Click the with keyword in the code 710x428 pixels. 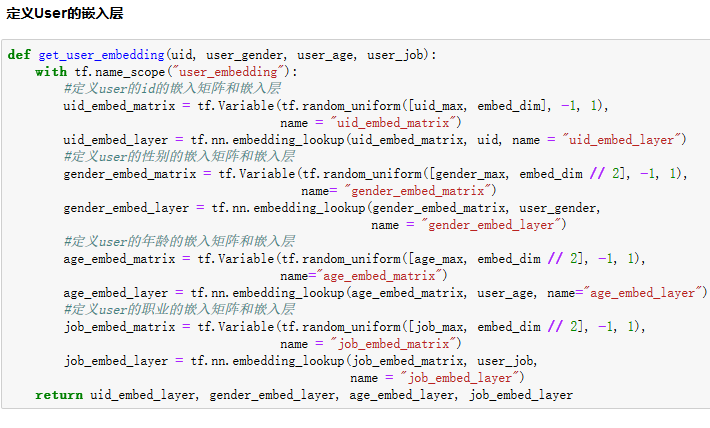point(51,72)
